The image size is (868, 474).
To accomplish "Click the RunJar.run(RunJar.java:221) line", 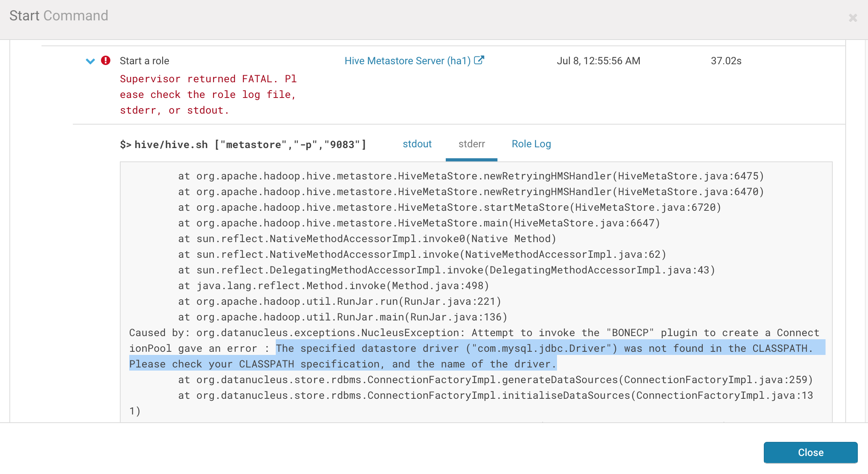I will (340, 301).
